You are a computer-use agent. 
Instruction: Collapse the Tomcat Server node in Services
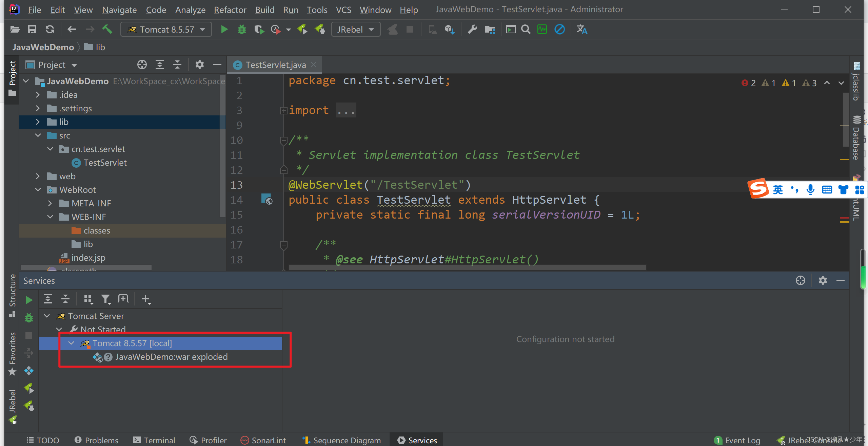[x=47, y=316]
